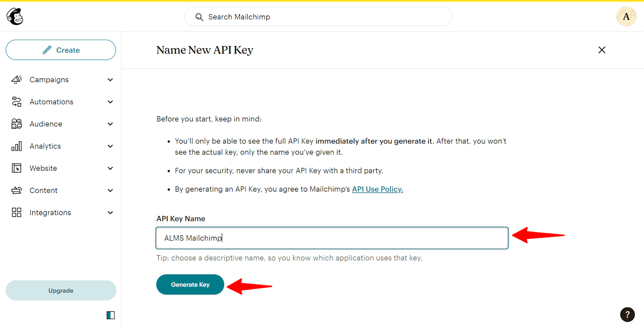Expand the Campaigns chevron
This screenshot has height=330, width=644.
110,80
